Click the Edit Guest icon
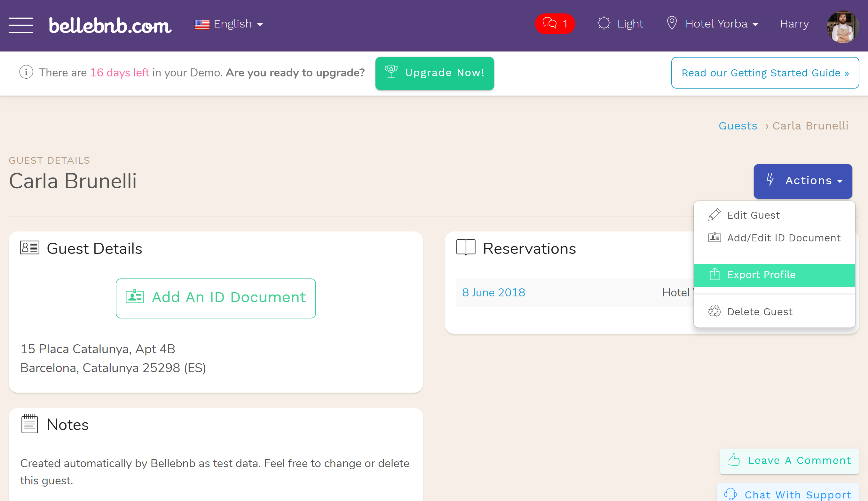 pyautogui.click(x=714, y=215)
